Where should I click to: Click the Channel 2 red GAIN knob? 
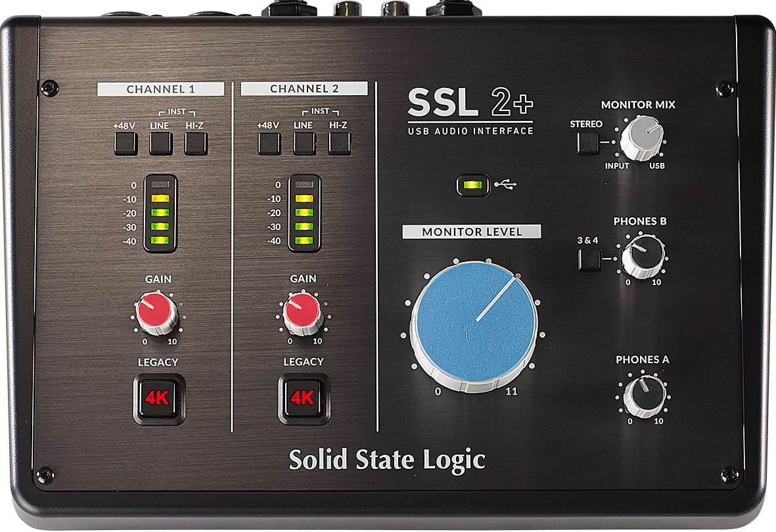302,313
